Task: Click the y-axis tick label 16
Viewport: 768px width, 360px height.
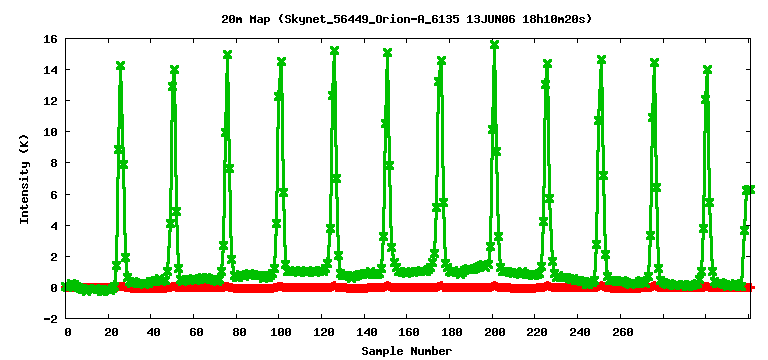Action: (51, 39)
